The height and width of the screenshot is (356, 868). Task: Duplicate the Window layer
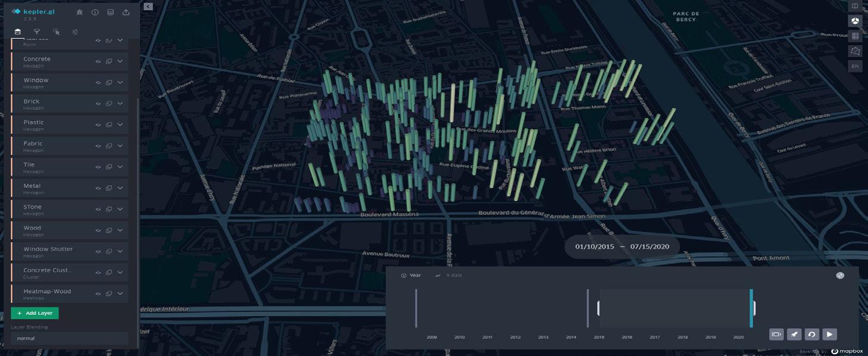pos(109,82)
